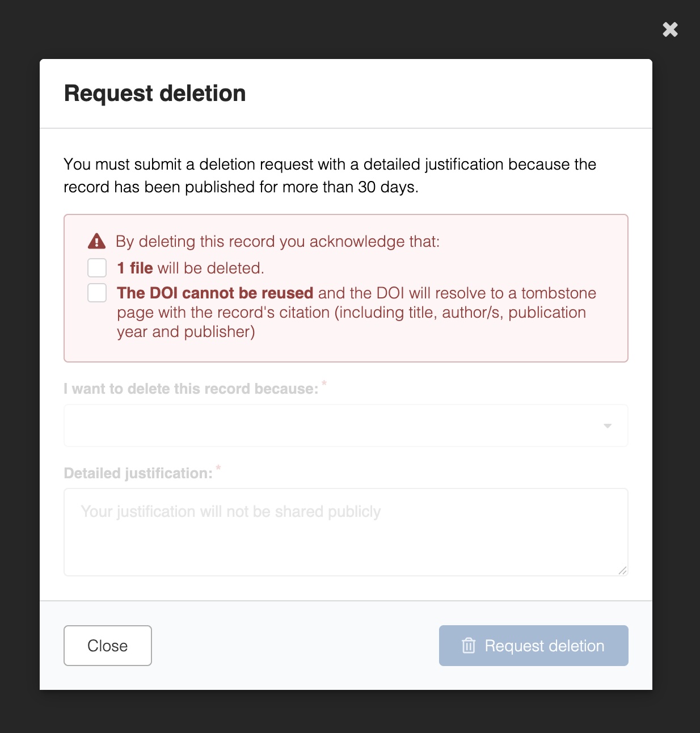Dismiss the modal with the X icon
700x733 pixels.
point(670,30)
